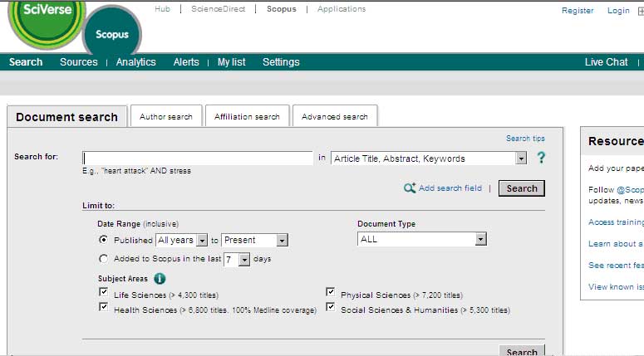Open the Search menu in green bar
This screenshot has width=644, height=356.
(26, 62)
